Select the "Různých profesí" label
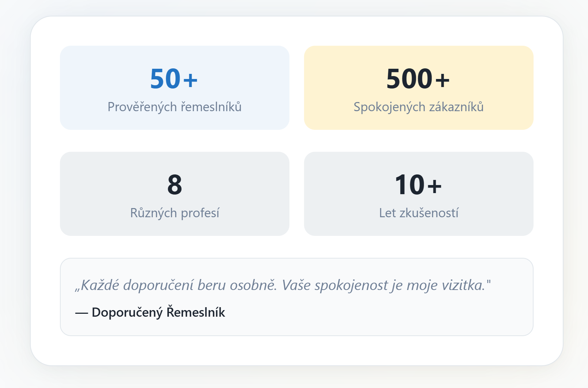Image resolution: width=588 pixels, height=388 pixels. click(x=174, y=213)
